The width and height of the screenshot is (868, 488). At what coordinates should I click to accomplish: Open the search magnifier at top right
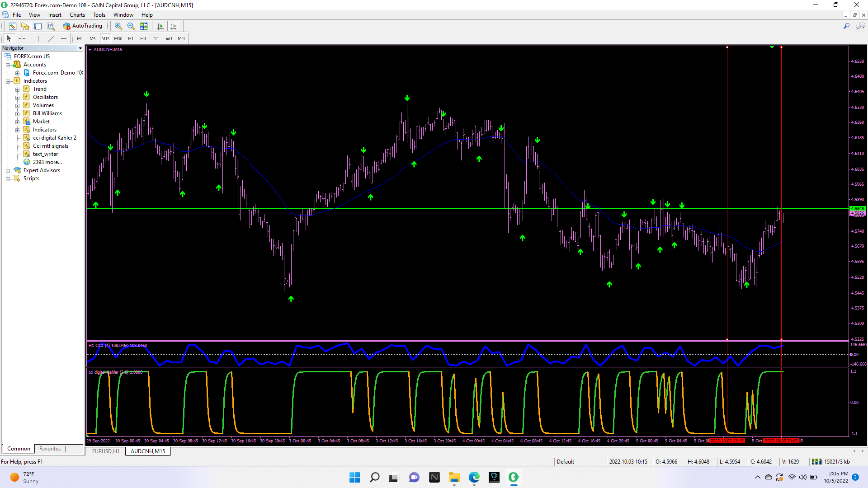(846, 26)
